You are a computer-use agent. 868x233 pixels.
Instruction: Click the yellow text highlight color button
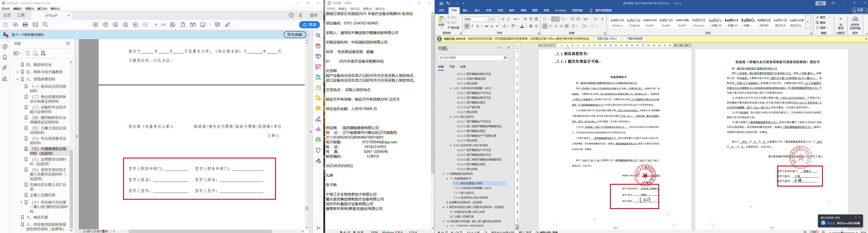point(513,26)
